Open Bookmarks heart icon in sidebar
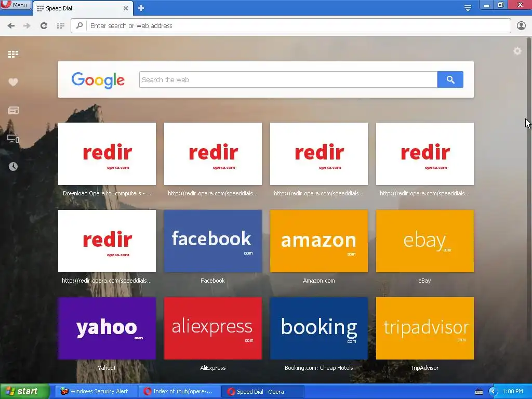This screenshot has width=532, height=399. (13, 82)
